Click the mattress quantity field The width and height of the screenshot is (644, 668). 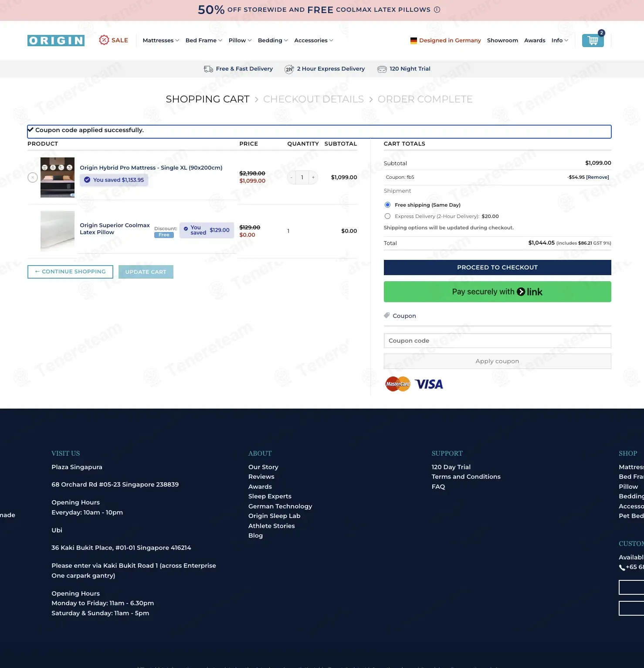pos(302,177)
